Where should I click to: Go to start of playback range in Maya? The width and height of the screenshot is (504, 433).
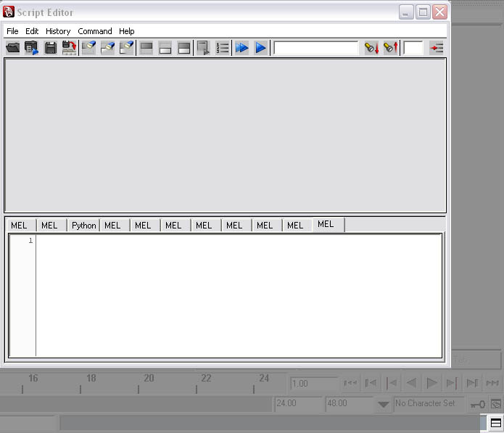[350, 383]
